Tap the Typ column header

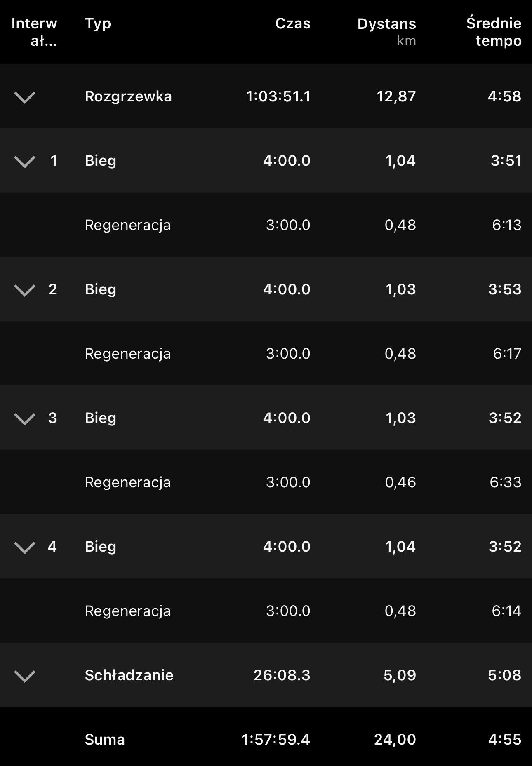point(98,23)
